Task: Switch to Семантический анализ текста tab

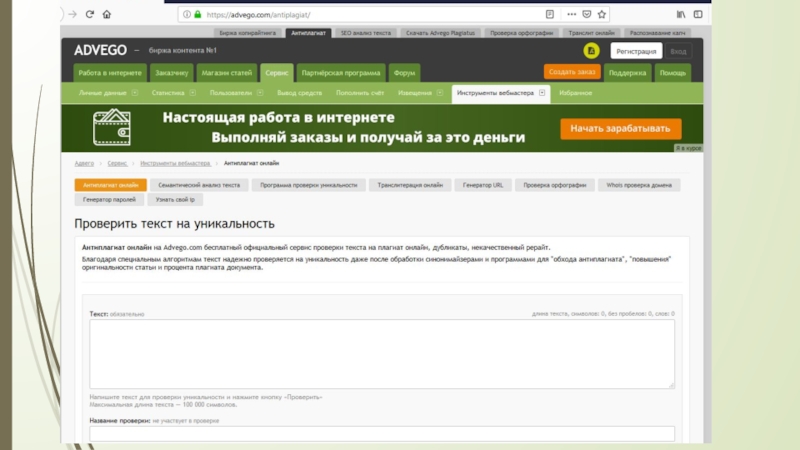Action: click(201, 185)
